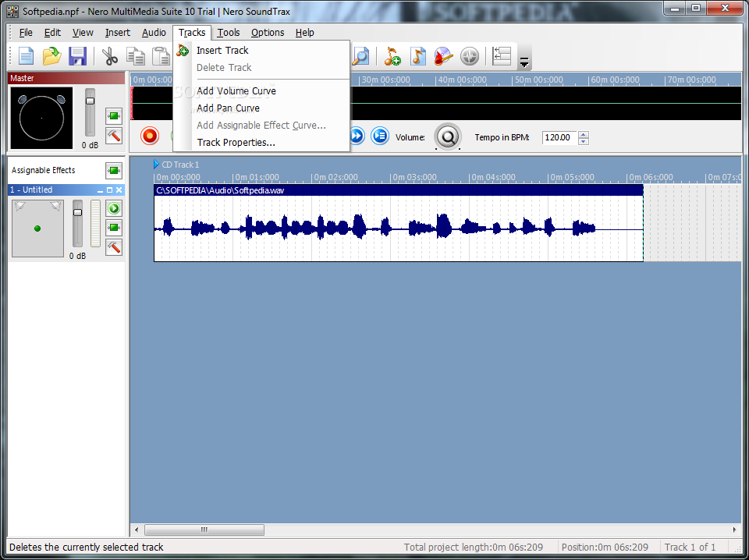The height and width of the screenshot is (560, 749).
Task: Close the open Tracks menu
Action: [x=192, y=33]
